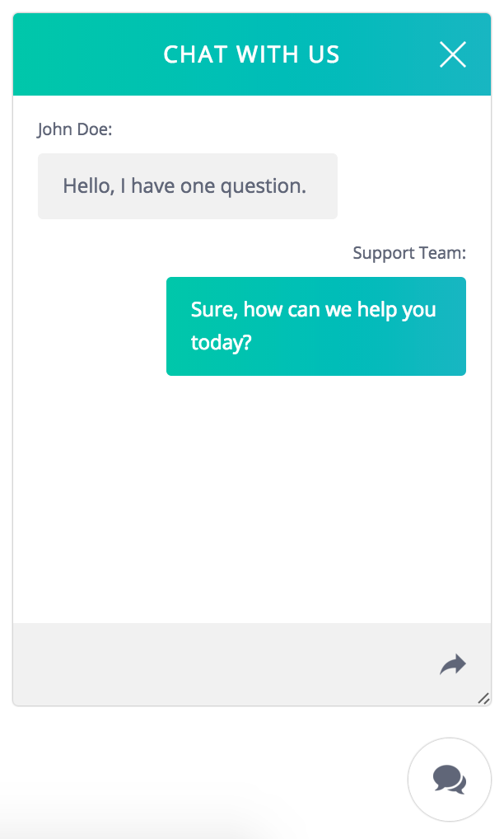This screenshot has height=839, width=504.
Task: Select the "John Doe:" sender name
Action: click(x=75, y=129)
